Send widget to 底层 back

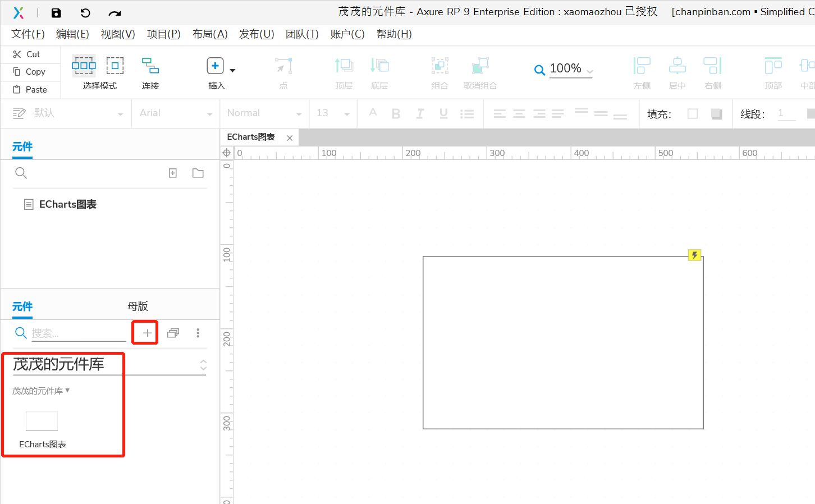pyautogui.click(x=379, y=66)
